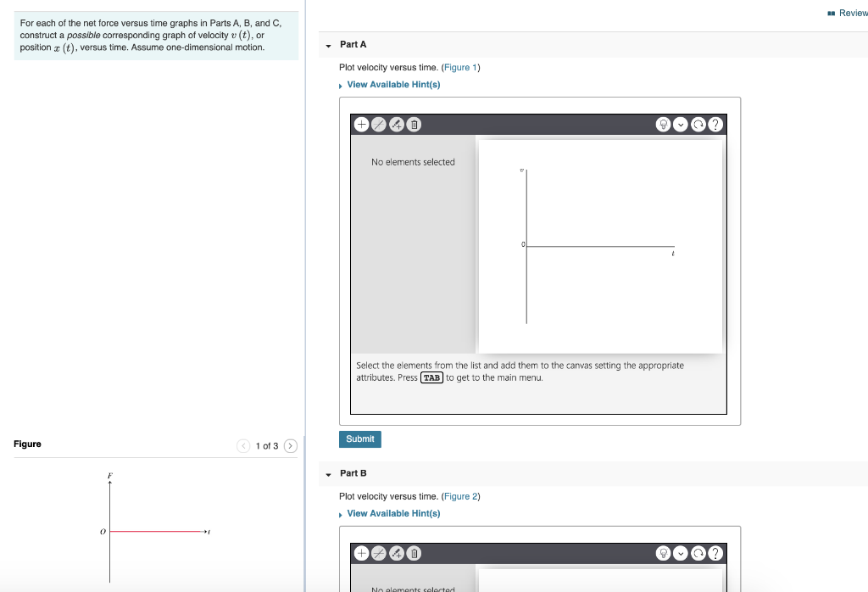
Task: Select the line drawing tool in Part A toolbar
Action: click(379, 124)
